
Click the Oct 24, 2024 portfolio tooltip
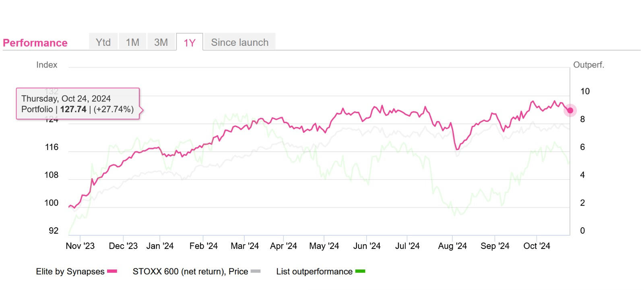point(78,104)
